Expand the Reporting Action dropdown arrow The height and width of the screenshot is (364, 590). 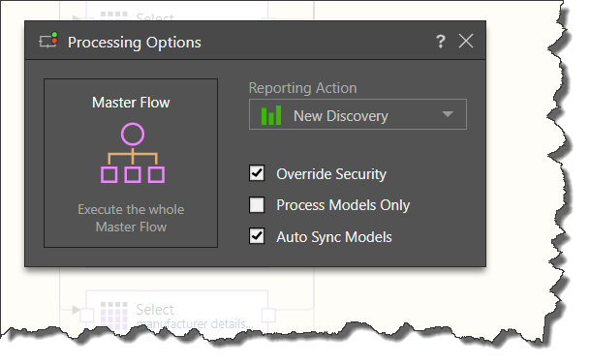tap(448, 114)
